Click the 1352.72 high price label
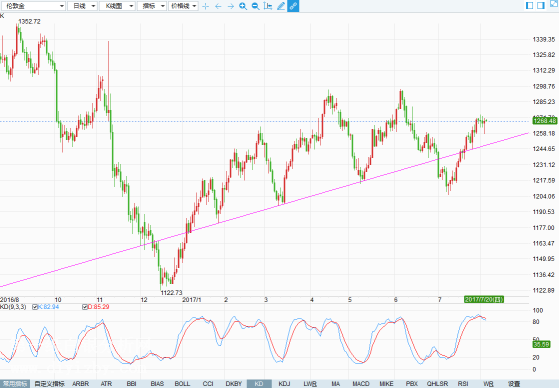This screenshot has height=388, width=559. coord(30,22)
